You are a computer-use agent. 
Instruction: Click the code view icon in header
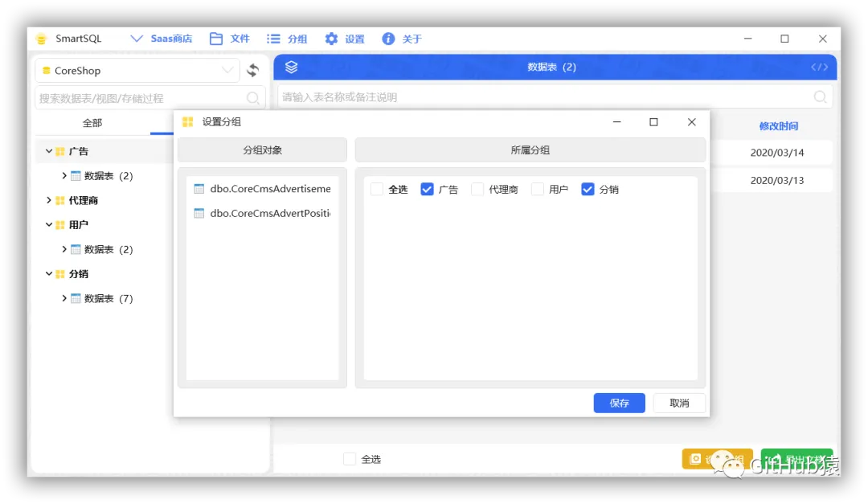coord(819,67)
